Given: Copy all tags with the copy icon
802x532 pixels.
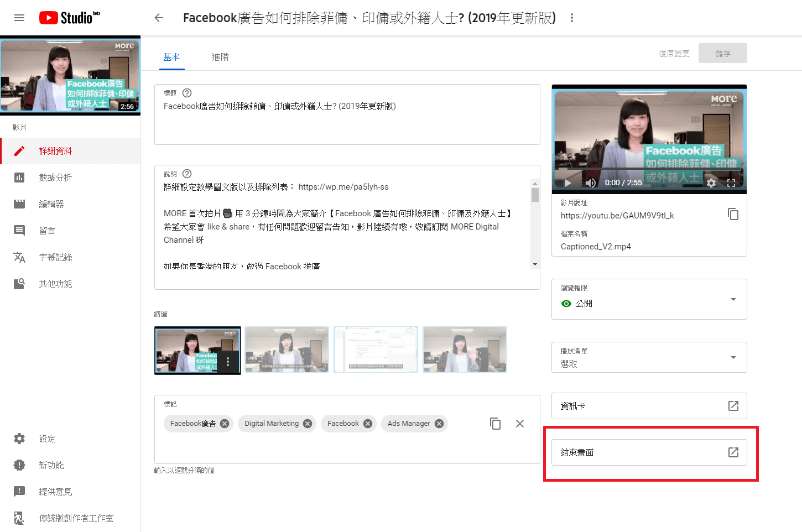Looking at the screenshot, I should click(496, 424).
